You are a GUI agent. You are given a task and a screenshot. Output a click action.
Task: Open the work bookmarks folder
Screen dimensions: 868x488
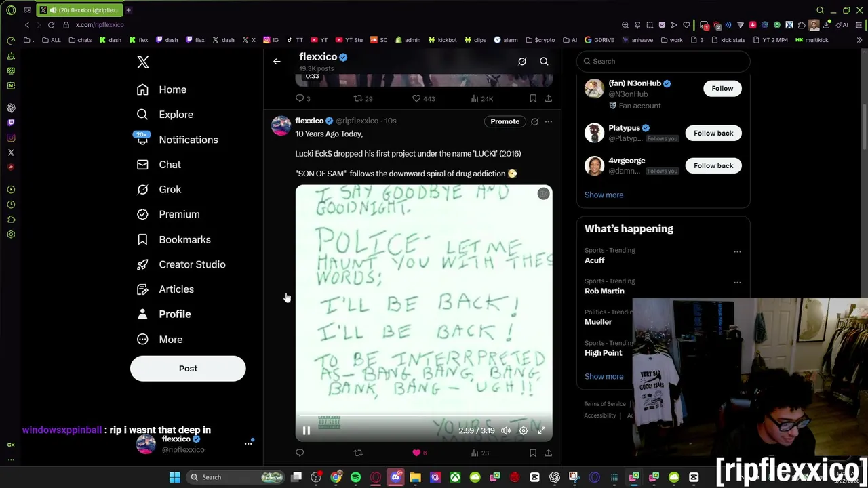click(671, 40)
